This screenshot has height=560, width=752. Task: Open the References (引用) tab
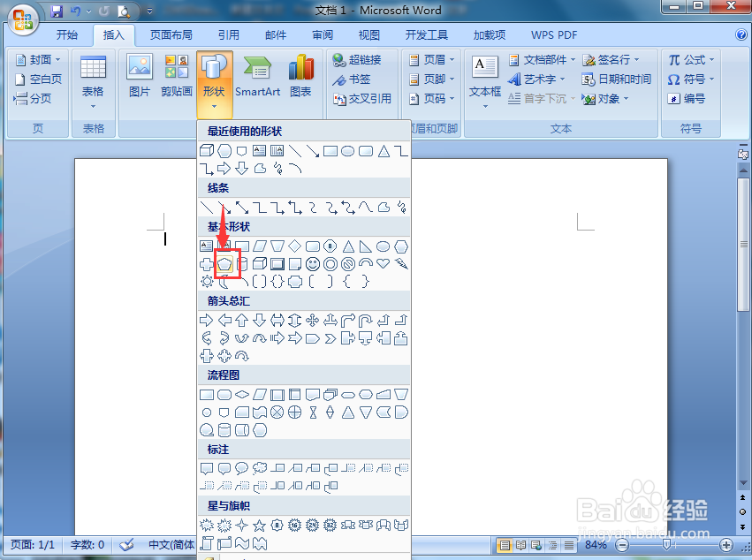(228, 34)
